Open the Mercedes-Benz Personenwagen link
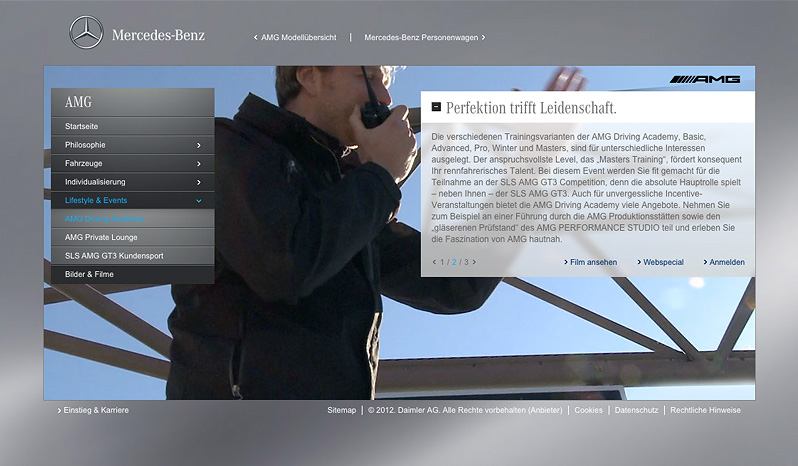 (424, 38)
